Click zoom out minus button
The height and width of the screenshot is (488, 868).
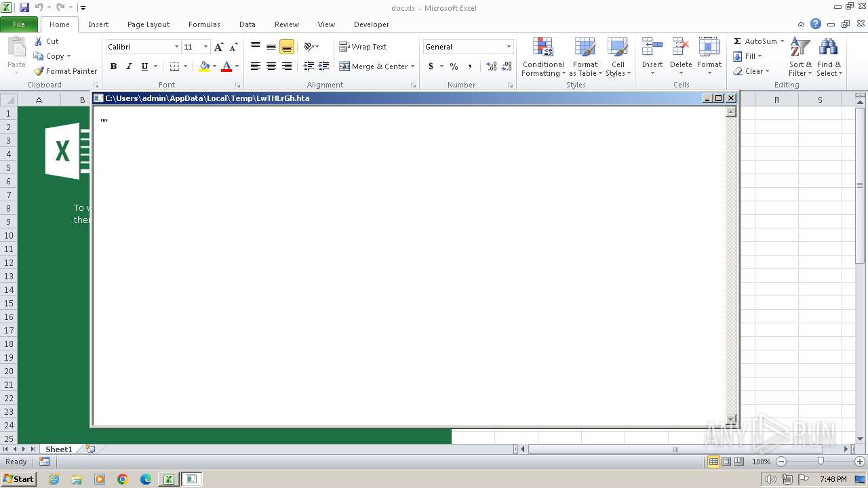click(x=781, y=462)
